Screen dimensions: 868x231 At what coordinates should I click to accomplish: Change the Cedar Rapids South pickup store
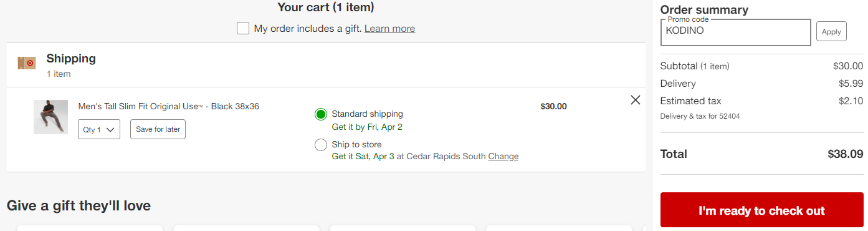tap(503, 157)
